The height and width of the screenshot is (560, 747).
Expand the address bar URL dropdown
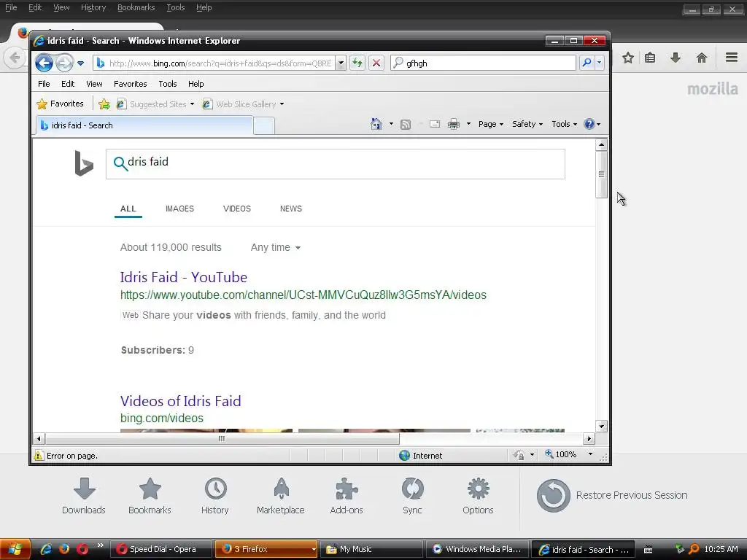tap(341, 63)
